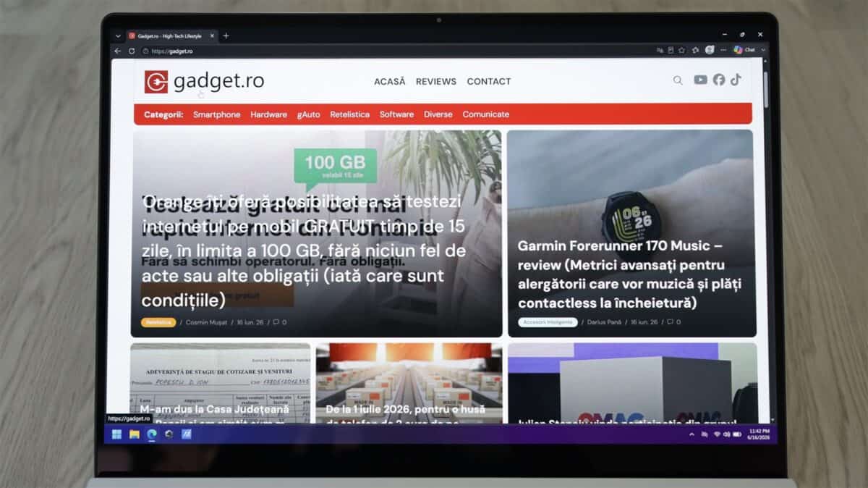Click yellow Retelistica tag on Orange article
Viewport: 868px width, 488px height.
pos(158,322)
